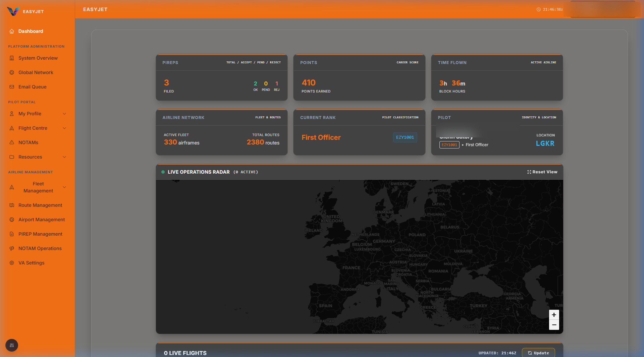Click the green live status dot on the radar

pyautogui.click(x=163, y=172)
